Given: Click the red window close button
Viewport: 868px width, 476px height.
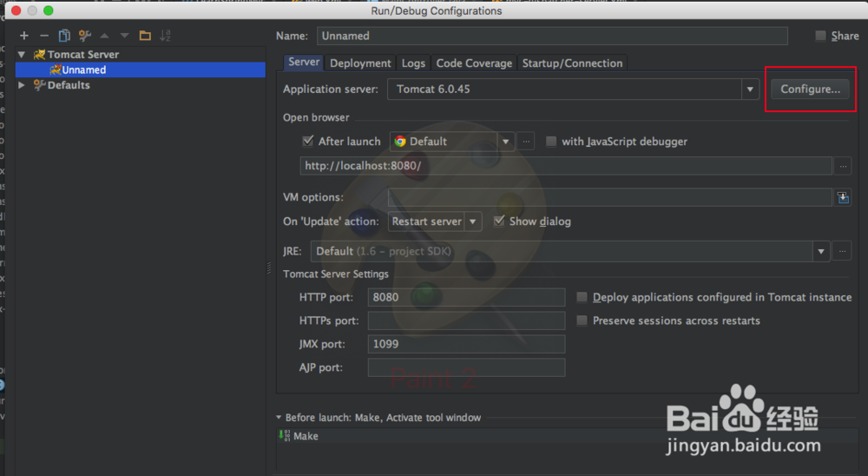Looking at the screenshot, I should pos(16,10).
